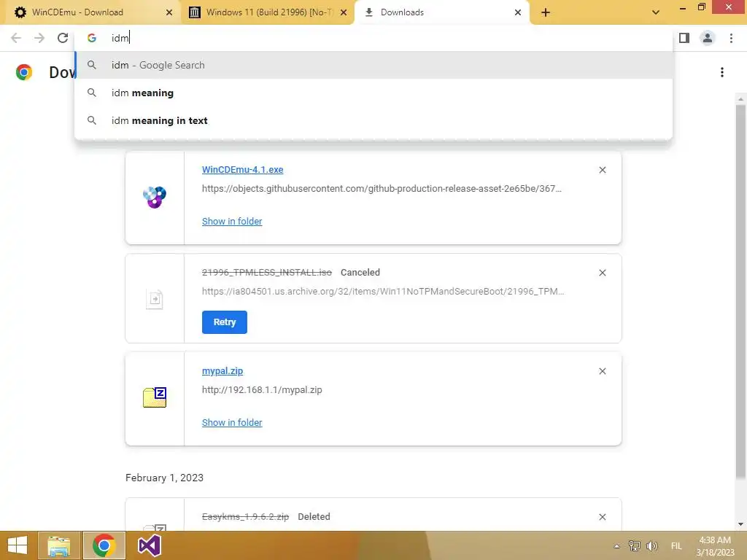Open the Windows Start button
The height and width of the screenshot is (560, 747).
coord(18,545)
